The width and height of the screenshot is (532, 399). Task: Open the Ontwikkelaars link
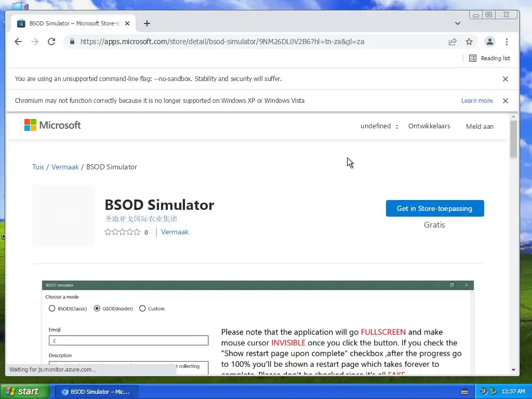pos(429,126)
